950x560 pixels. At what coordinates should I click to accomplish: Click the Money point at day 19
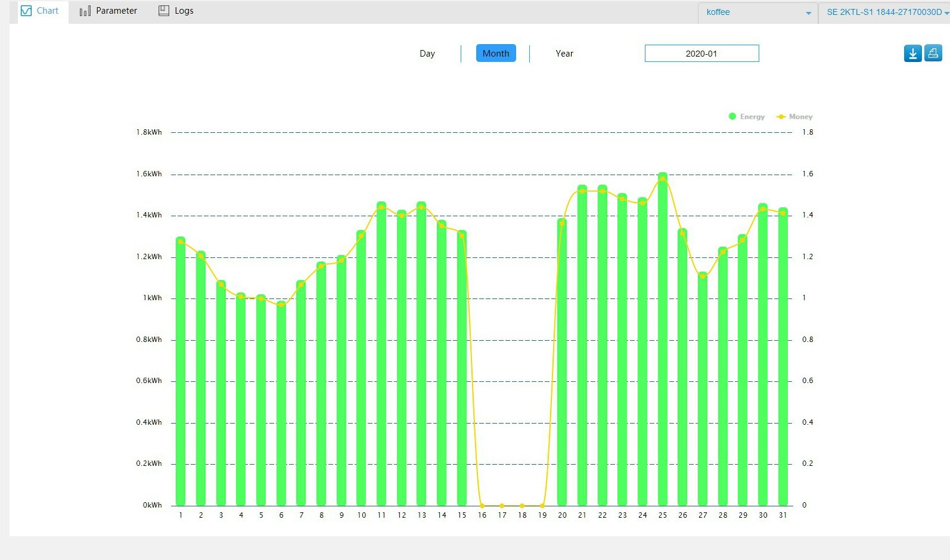point(542,506)
